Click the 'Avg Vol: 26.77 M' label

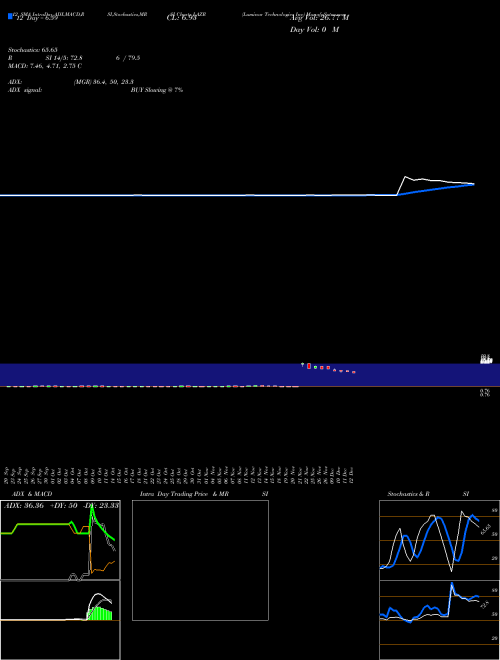[x=319, y=18]
